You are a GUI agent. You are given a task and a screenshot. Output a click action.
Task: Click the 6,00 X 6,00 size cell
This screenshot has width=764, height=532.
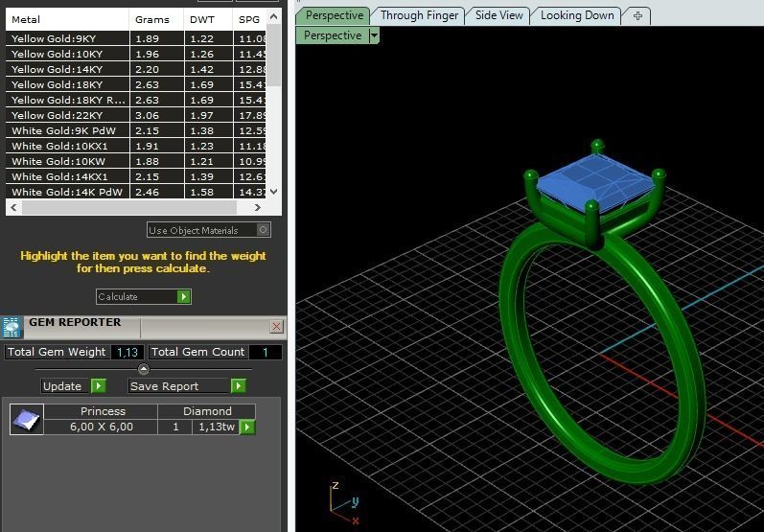(101, 427)
